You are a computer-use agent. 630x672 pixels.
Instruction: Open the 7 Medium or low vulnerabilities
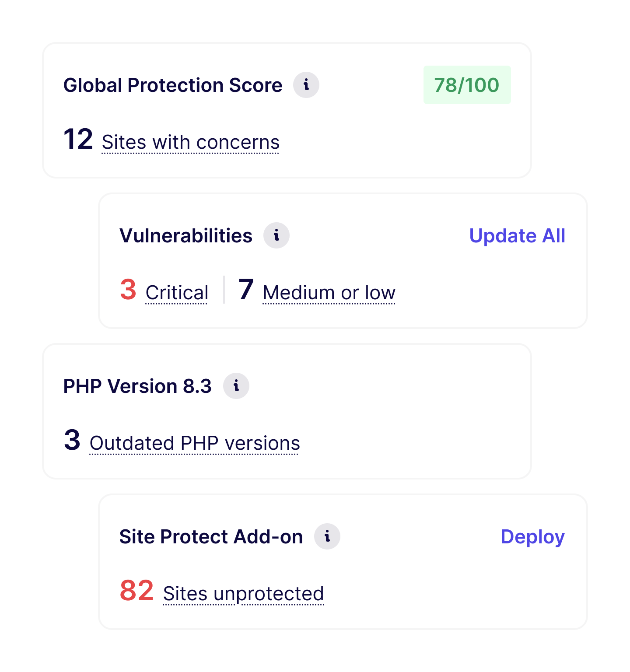[x=329, y=291]
